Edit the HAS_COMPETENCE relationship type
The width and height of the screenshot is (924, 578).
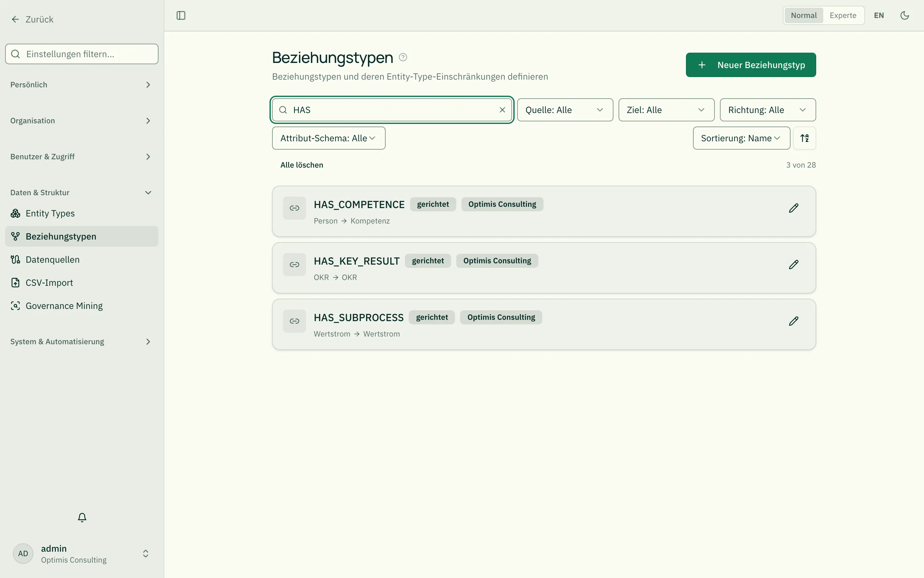[793, 208]
